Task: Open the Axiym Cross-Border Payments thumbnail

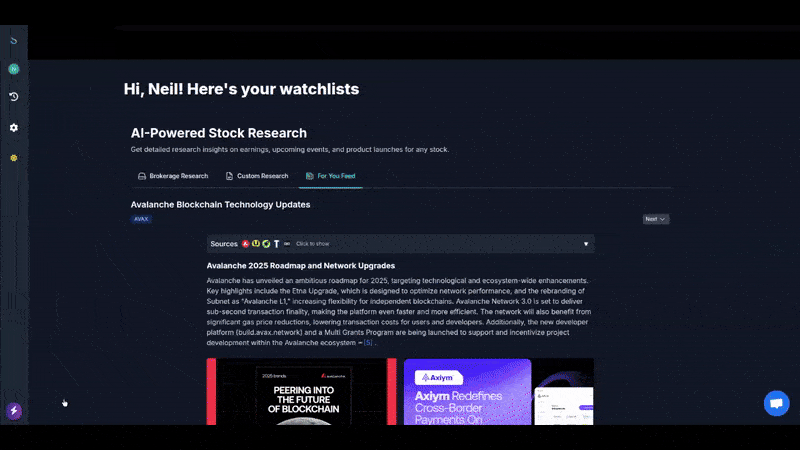Action: point(498,391)
